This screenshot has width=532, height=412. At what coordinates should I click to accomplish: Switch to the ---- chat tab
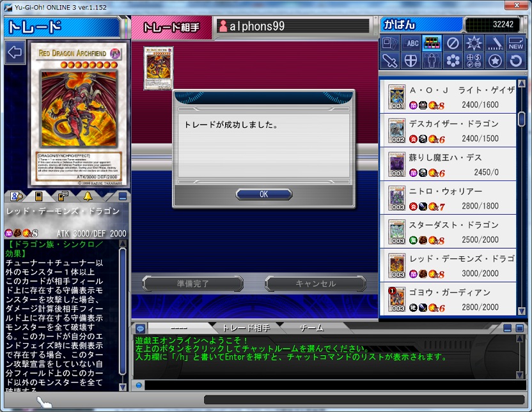(179, 328)
